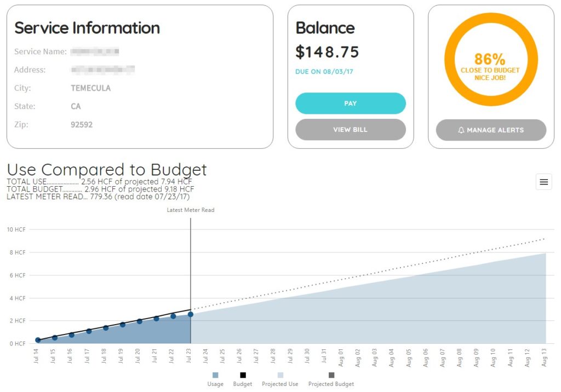Click the Use Compared to Budget heading
The height and width of the screenshot is (392, 561).
coord(107,169)
